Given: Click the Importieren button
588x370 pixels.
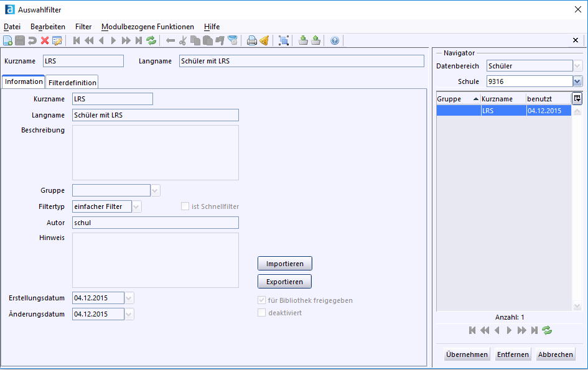Looking at the screenshot, I should point(284,264).
